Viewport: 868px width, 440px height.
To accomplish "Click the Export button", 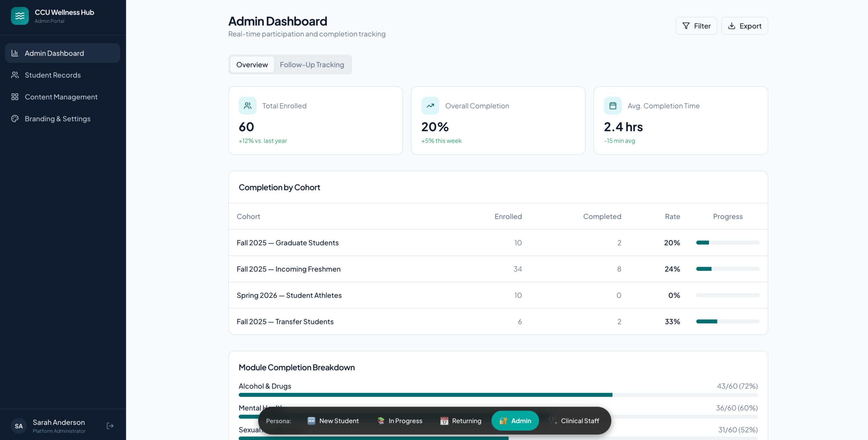I will pyautogui.click(x=744, y=26).
